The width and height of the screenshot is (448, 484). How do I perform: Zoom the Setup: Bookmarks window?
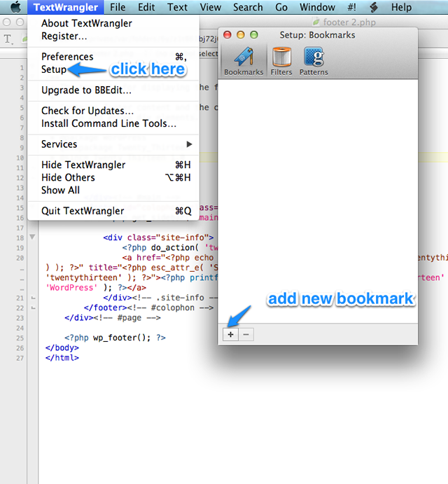254,35
